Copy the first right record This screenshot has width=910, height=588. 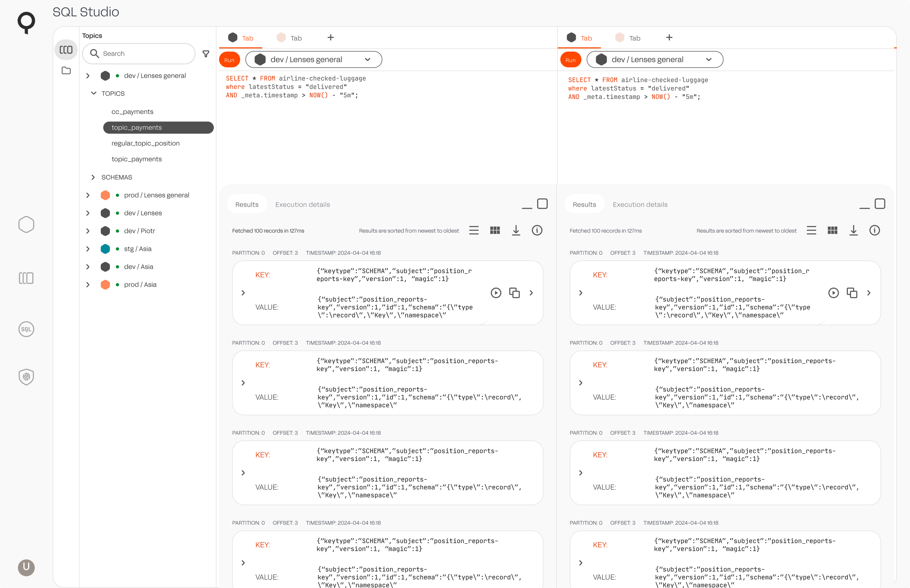pos(852,293)
